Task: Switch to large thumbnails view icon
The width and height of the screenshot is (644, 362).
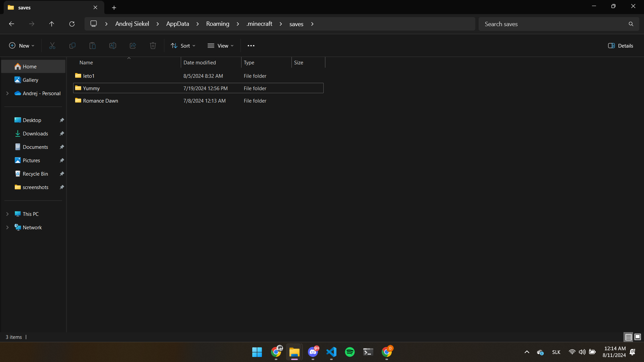Action: point(638,337)
